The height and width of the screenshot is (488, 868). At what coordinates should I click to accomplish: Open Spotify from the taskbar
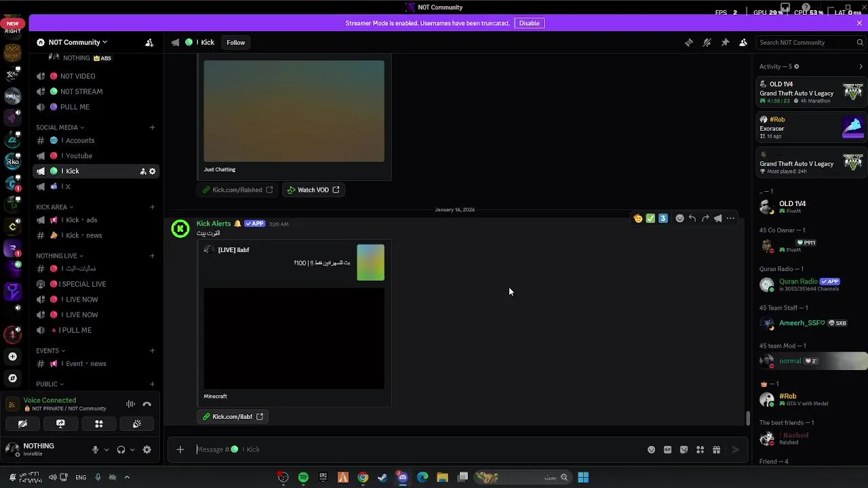click(x=303, y=477)
